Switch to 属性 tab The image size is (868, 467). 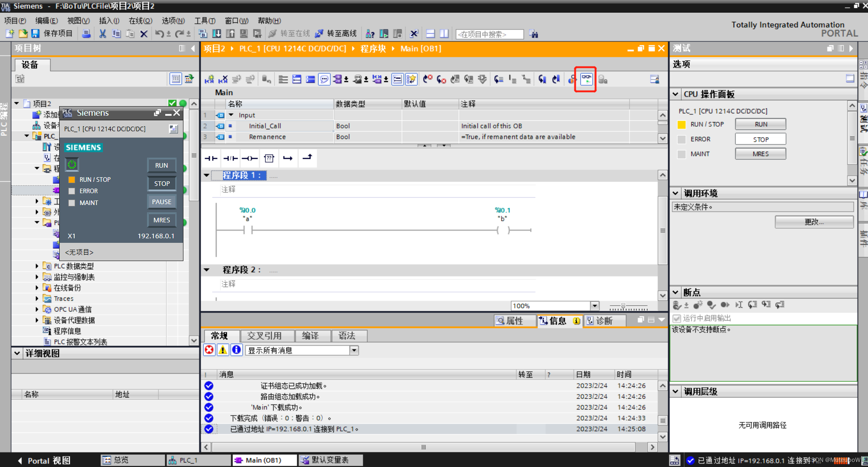point(515,321)
